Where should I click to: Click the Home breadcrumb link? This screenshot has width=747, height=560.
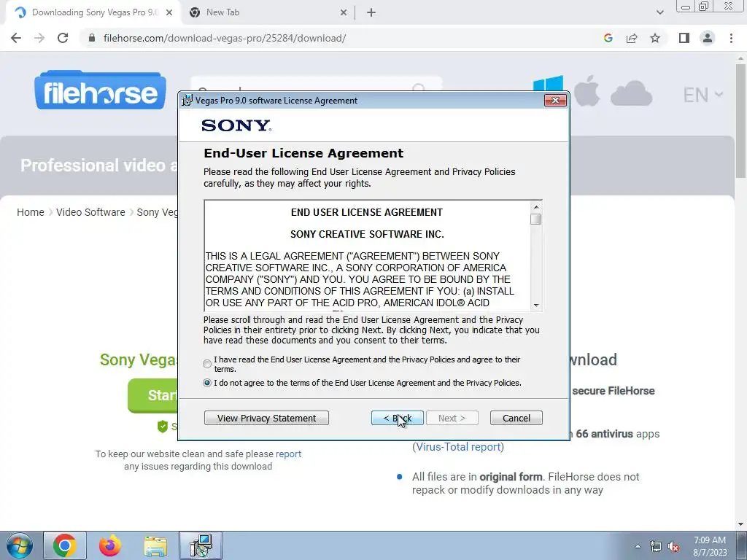click(x=31, y=212)
